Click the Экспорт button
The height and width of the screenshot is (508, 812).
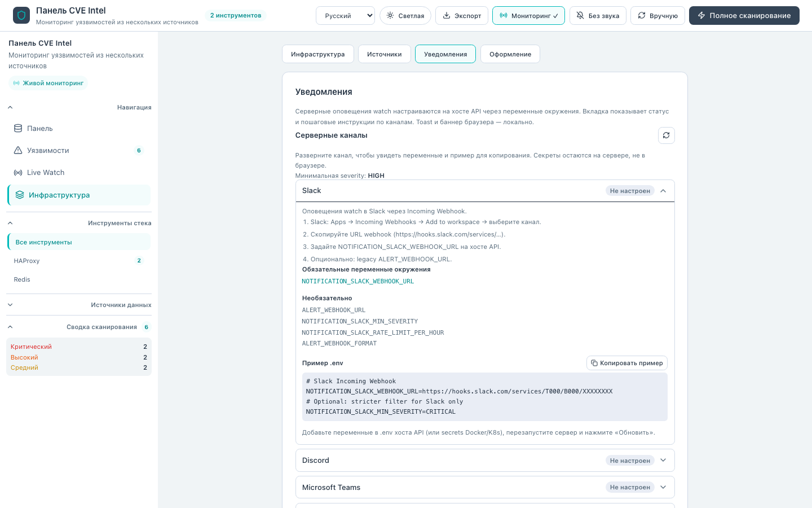click(462, 15)
